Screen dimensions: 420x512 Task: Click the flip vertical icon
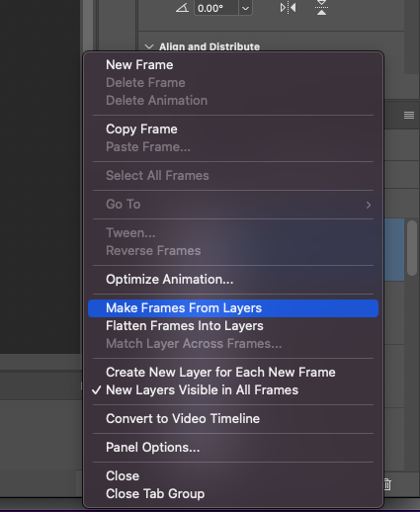tap(321, 7)
